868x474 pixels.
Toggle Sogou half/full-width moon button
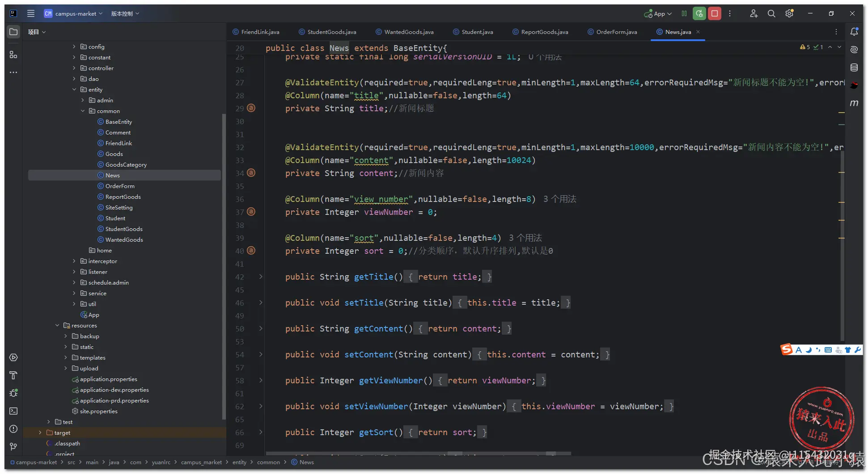(x=809, y=350)
